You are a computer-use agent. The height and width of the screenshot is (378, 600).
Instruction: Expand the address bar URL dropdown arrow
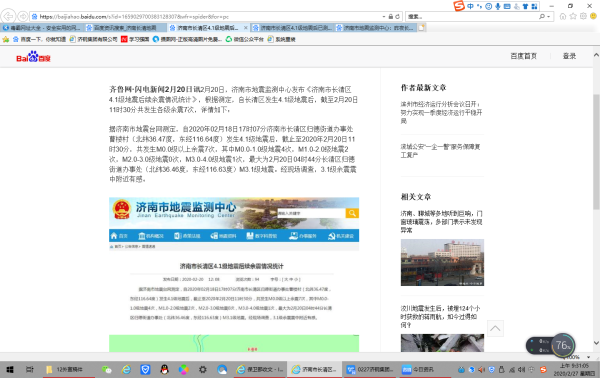click(384, 16)
